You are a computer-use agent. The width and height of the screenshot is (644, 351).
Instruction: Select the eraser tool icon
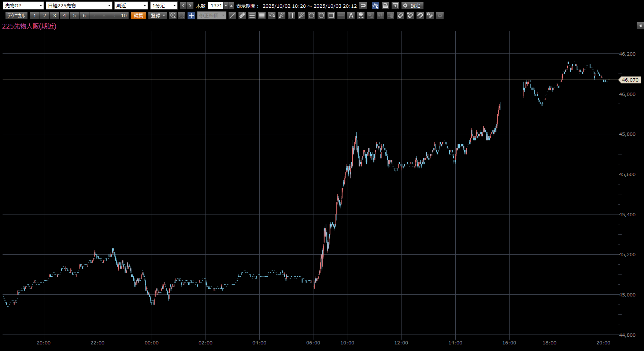400,15
